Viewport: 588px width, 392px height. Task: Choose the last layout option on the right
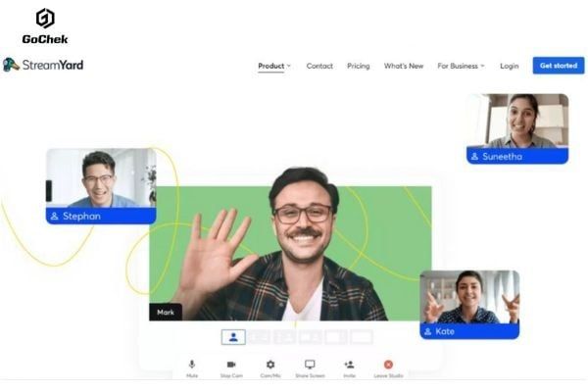pos(362,337)
